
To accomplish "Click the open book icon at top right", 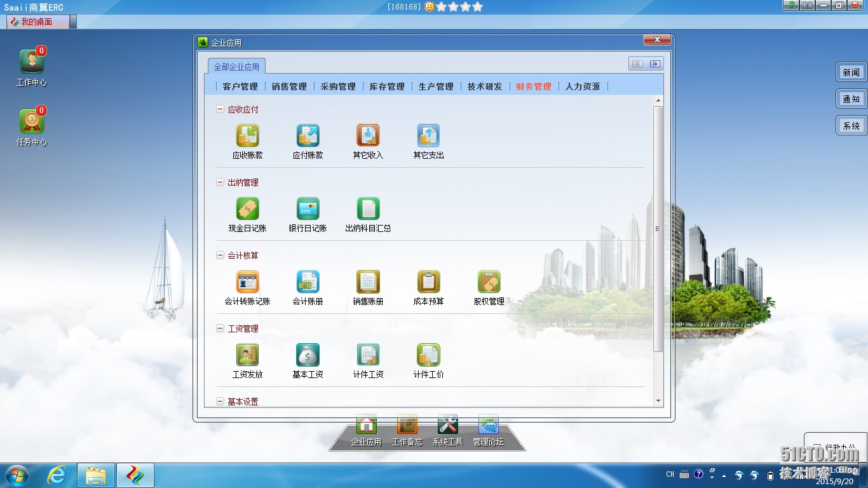I will 807,5.
